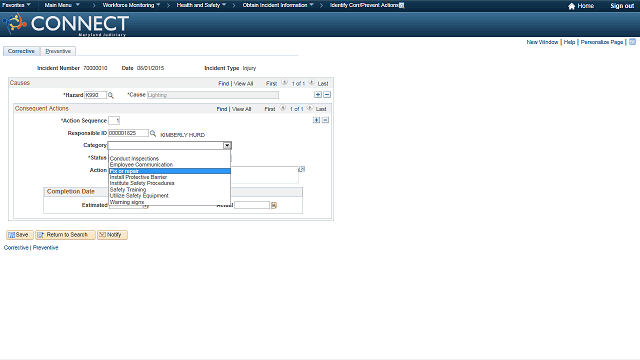Viewport: 640px width, 360px height.
Task: Expand Obtain Incident Information menu
Action: (x=278, y=5)
